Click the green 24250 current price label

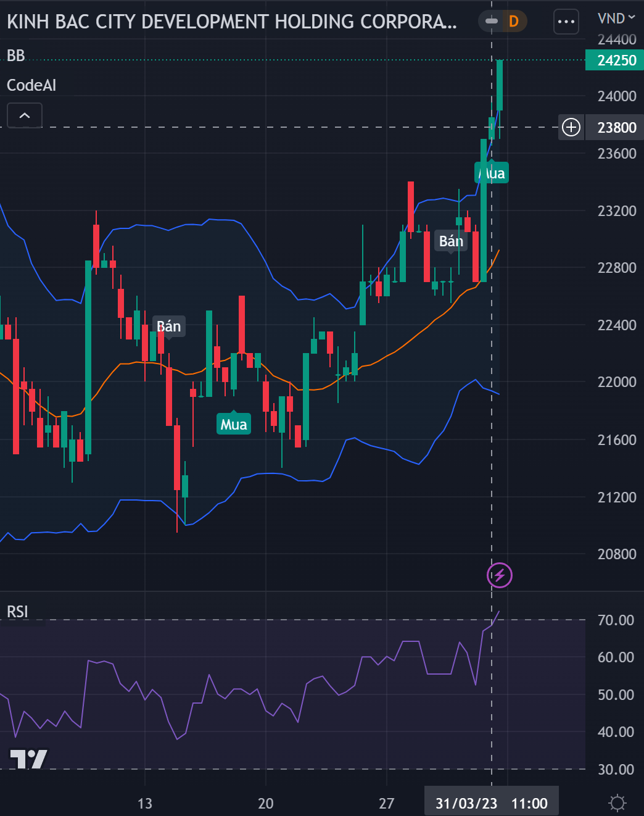(616, 60)
